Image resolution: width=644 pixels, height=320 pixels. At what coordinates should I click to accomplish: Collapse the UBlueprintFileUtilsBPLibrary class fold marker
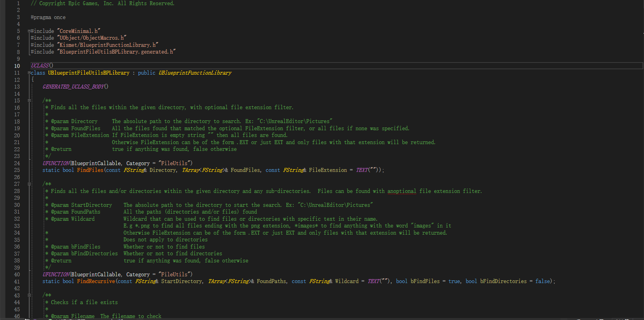pos(29,73)
